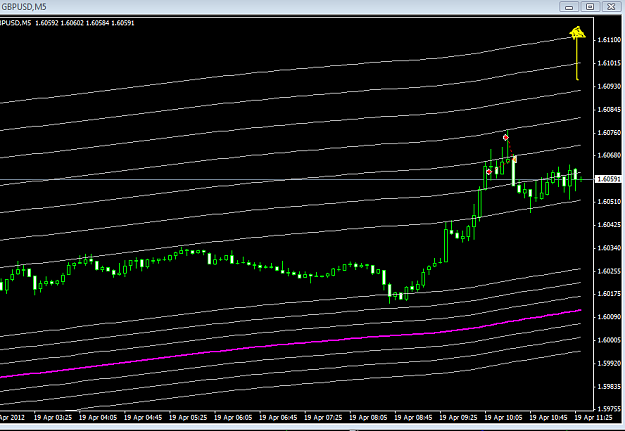Select the magenta moving average line
This screenshot has height=431, width=625.
pos(290,343)
